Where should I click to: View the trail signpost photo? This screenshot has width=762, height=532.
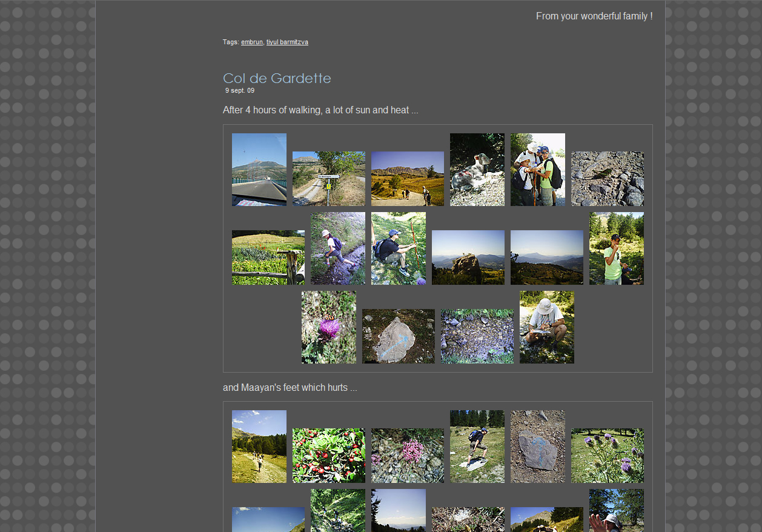click(329, 178)
